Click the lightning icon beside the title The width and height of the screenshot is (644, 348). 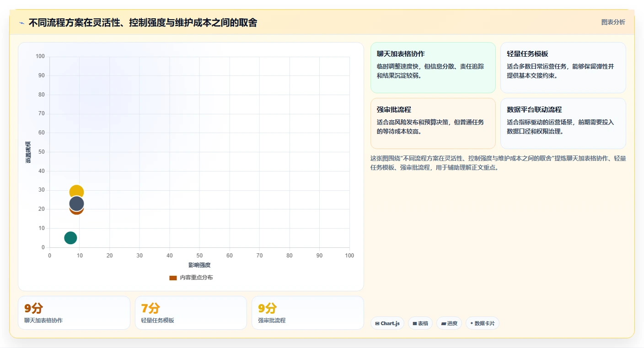21,22
